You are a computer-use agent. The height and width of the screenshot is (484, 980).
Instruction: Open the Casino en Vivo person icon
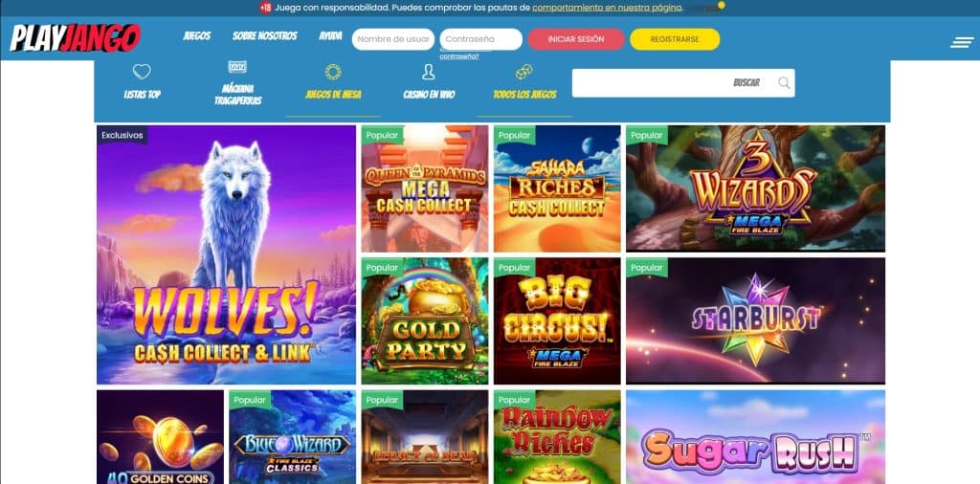coord(428,73)
